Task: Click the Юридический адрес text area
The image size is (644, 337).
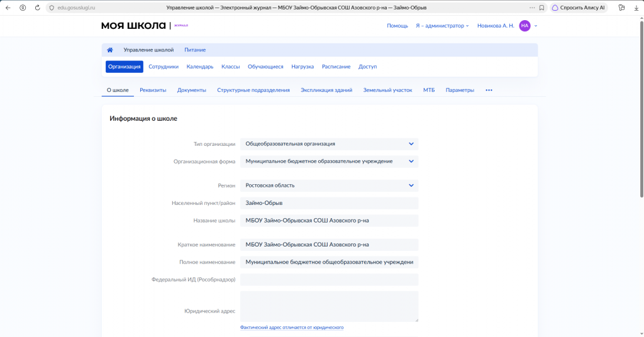Action: [330, 307]
